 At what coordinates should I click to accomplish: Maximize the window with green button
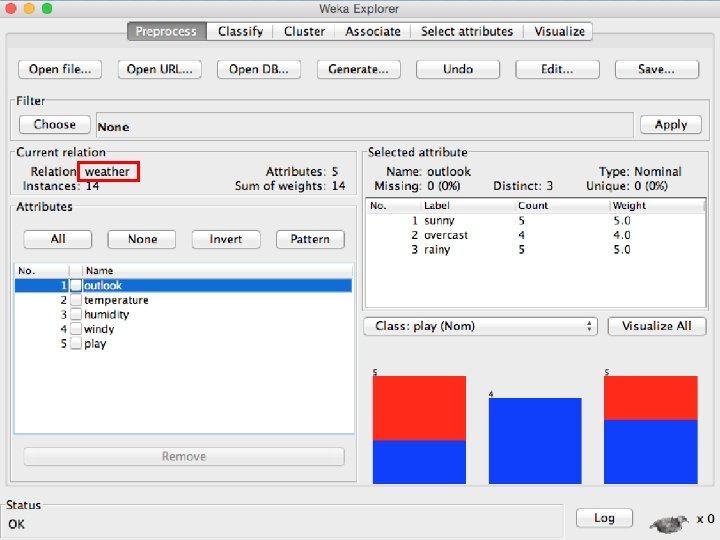pyautogui.click(x=47, y=8)
